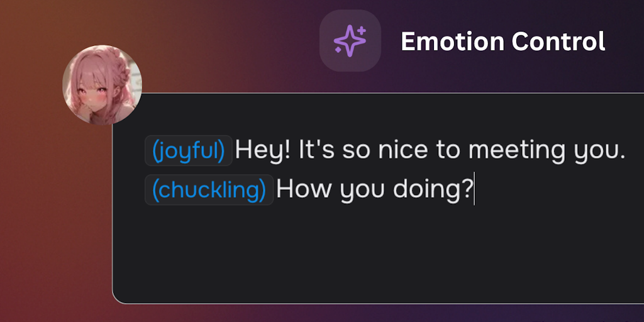644x322 pixels.
Task: Click the word "Emotion" in the header
Action: point(452,42)
